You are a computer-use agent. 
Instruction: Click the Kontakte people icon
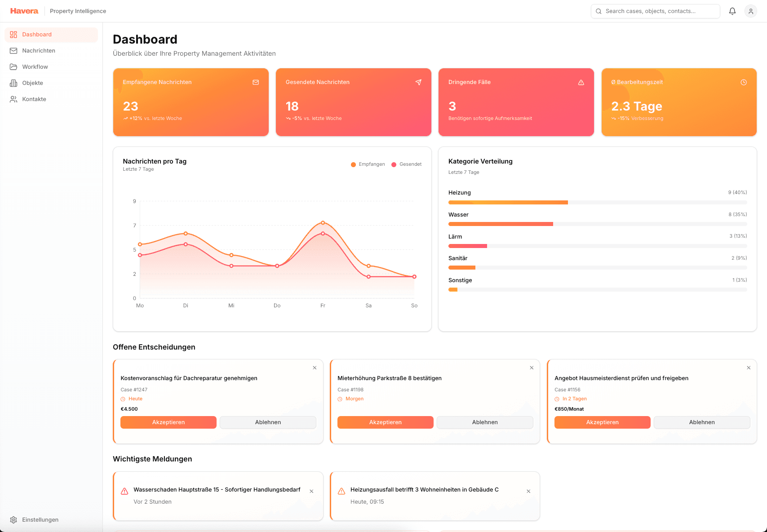click(x=13, y=99)
